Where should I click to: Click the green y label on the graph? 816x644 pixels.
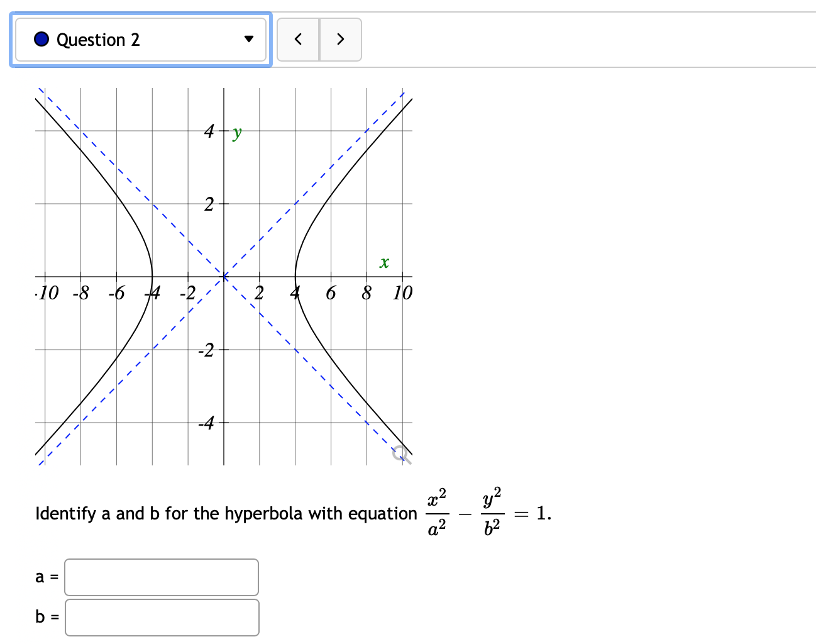click(236, 132)
